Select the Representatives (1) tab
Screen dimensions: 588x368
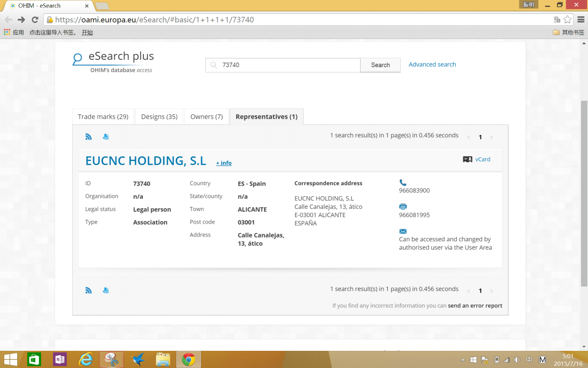coord(267,116)
